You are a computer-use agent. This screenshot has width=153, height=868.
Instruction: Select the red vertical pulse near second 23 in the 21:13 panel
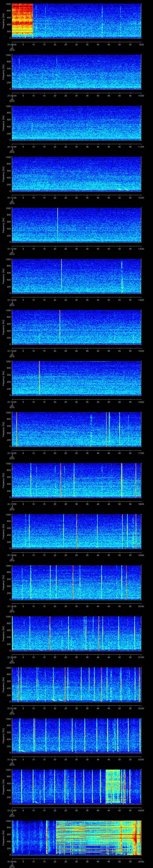point(62,274)
